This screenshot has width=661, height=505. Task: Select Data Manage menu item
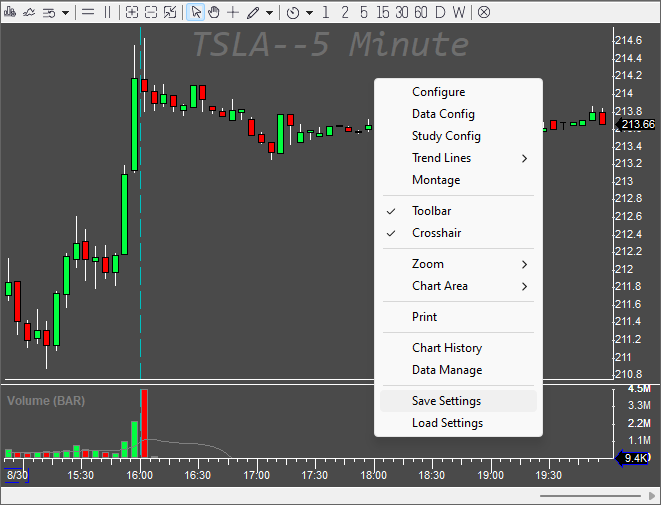[458, 370]
